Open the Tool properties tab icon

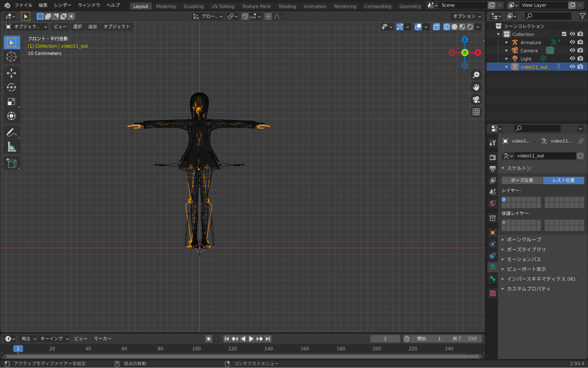(493, 143)
